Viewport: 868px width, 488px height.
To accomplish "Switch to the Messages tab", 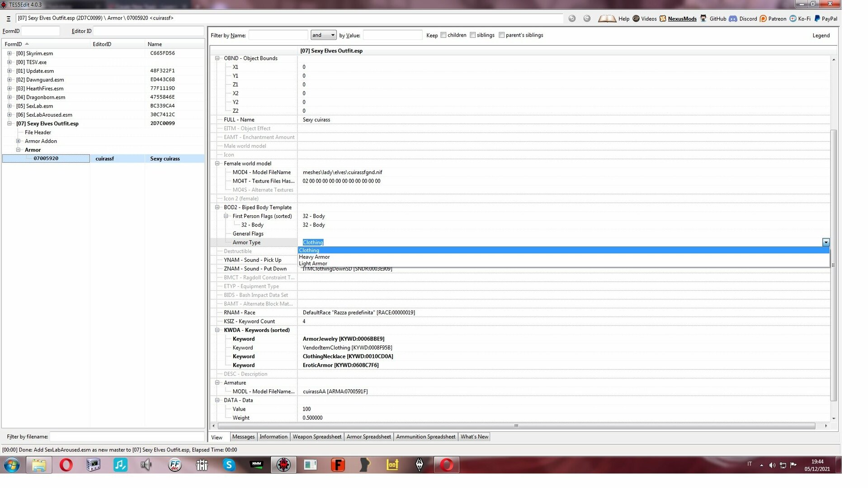I will [x=243, y=437].
